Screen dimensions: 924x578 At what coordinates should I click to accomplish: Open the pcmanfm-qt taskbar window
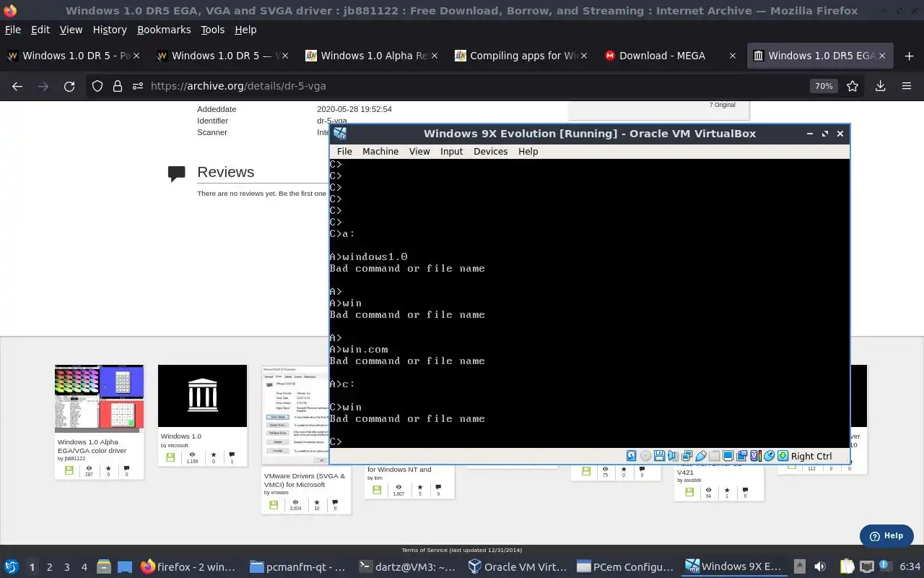297,566
